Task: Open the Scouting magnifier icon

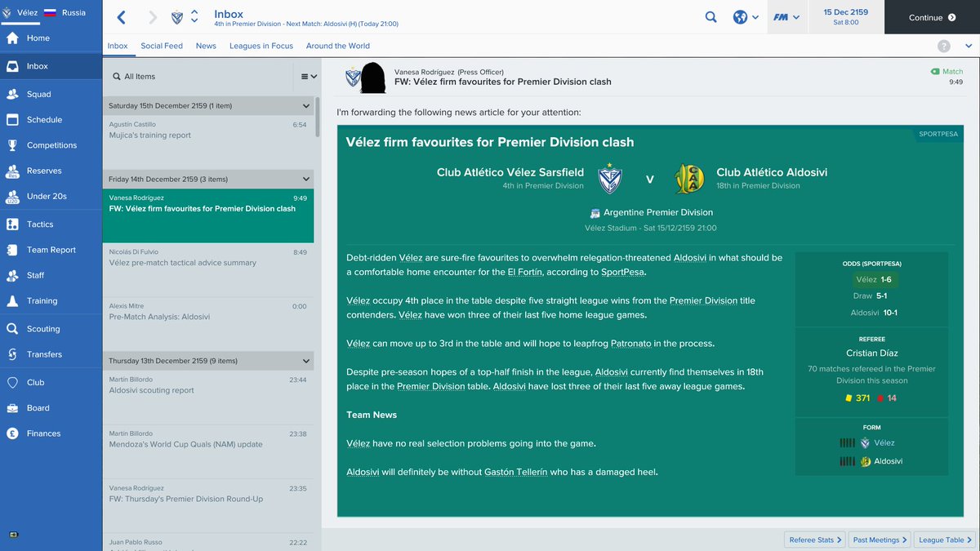Action: tap(12, 329)
